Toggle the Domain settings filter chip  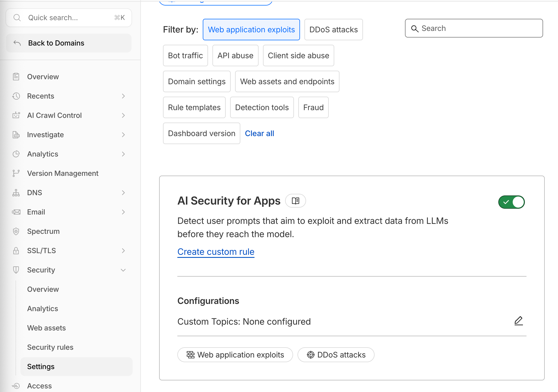[x=197, y=81]
